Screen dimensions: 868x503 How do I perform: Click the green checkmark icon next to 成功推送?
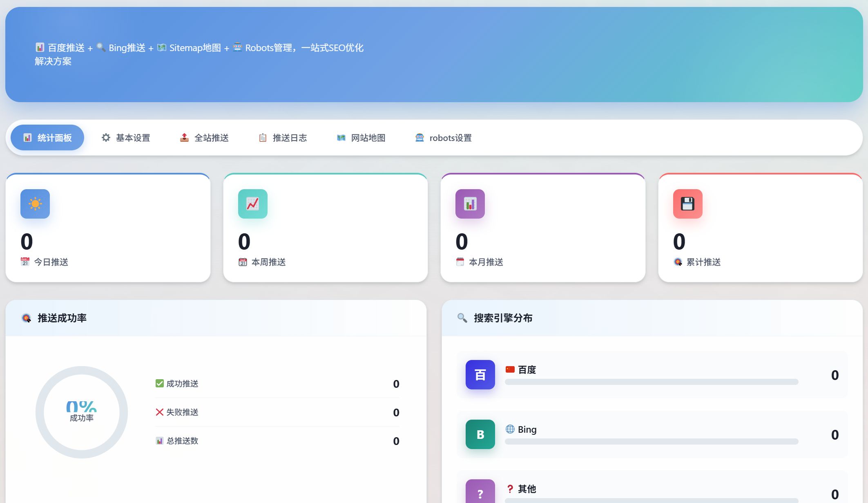(160, 383)
